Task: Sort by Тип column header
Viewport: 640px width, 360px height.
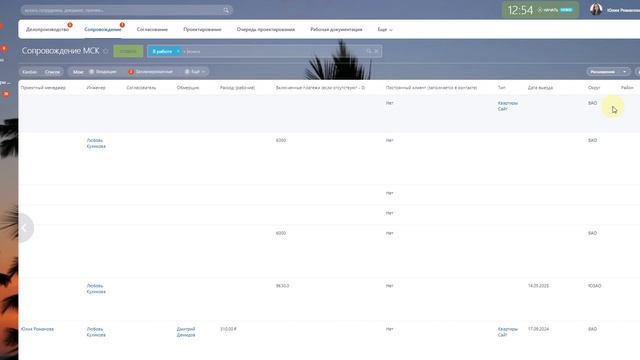Action: click(502, 88)
